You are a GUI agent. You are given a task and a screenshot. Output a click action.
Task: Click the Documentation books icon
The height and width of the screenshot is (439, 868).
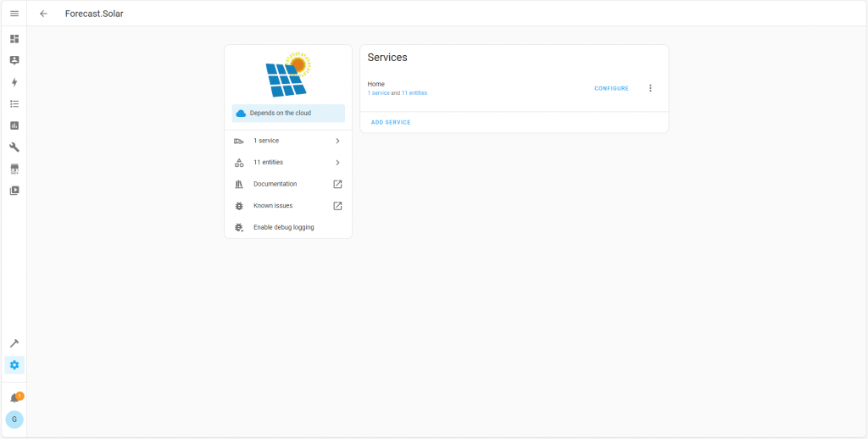239,185
